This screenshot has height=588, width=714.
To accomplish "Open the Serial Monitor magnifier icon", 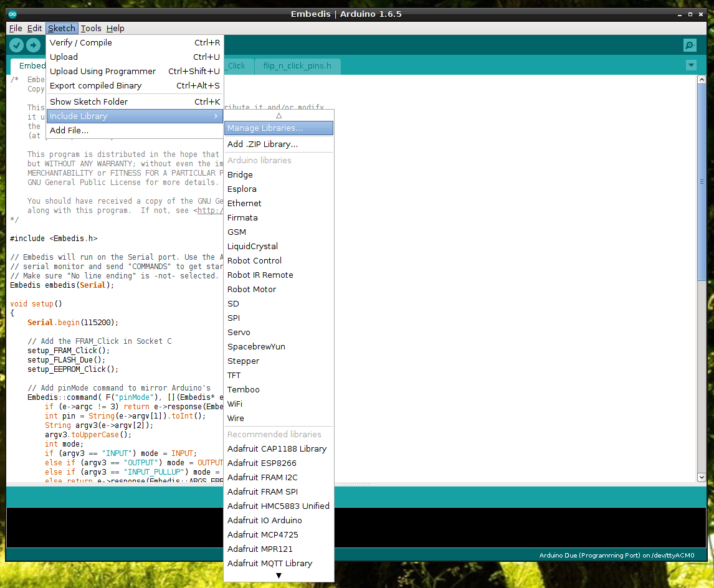I will 690,45.
